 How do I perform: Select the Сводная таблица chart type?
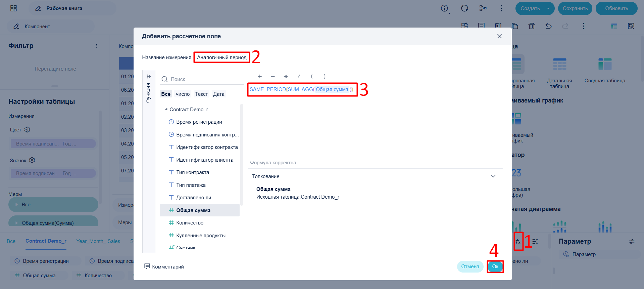(605, 71)
